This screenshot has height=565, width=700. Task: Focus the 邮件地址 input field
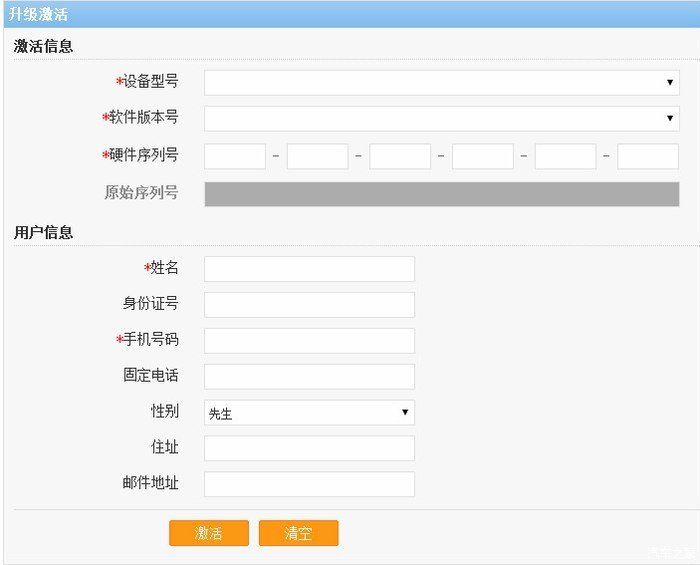coord(309,484)
